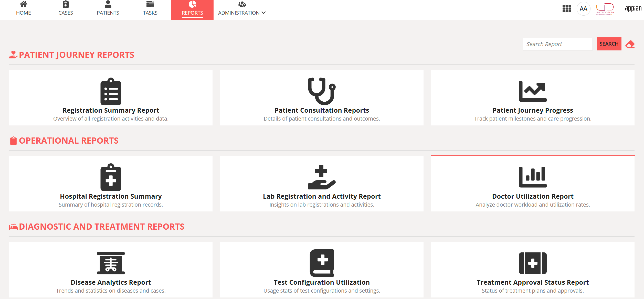Click 'Usage stats of test configurations and settings.'
644x299 pixels.
click(x=322, y=291)
